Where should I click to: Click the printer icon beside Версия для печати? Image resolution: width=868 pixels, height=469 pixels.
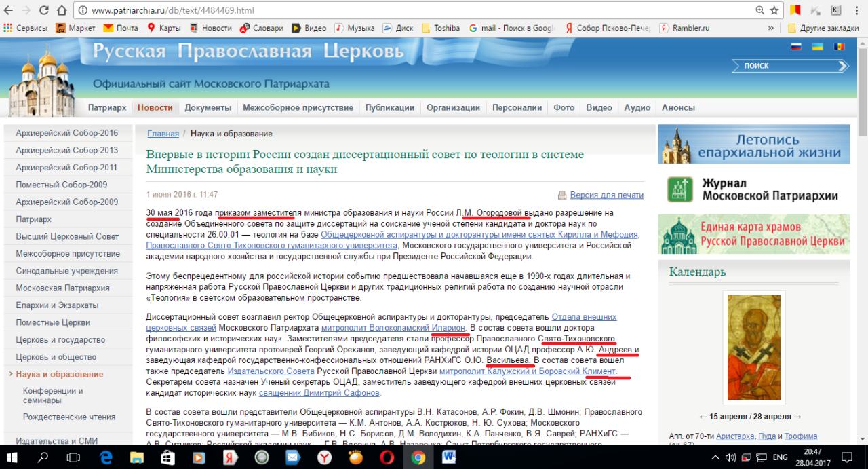pyautogui.click(x=561, y=195)
